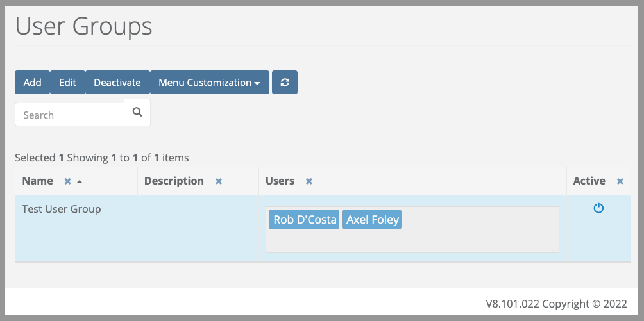Click the Description column header
Screen dimensions: 644x321
174,181
